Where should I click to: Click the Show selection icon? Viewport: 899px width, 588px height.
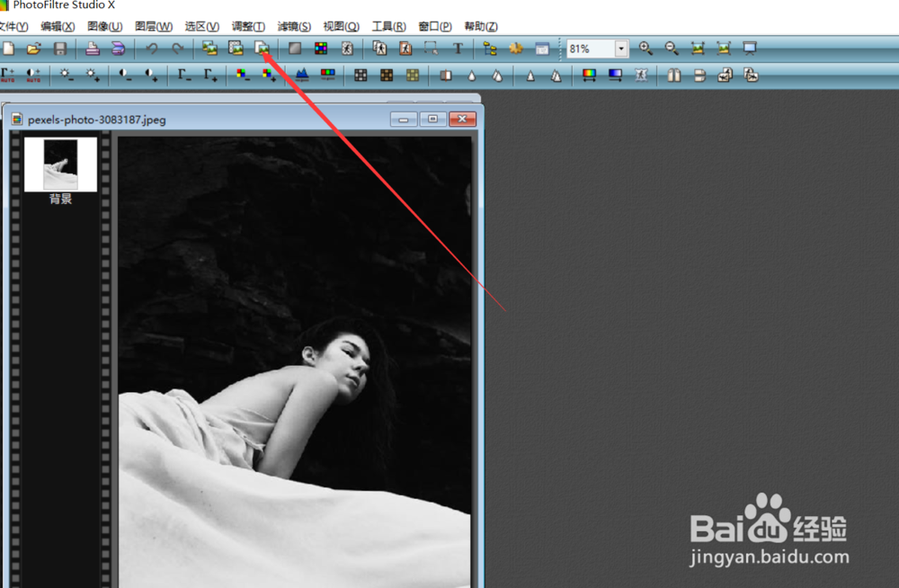pos(431,49)
